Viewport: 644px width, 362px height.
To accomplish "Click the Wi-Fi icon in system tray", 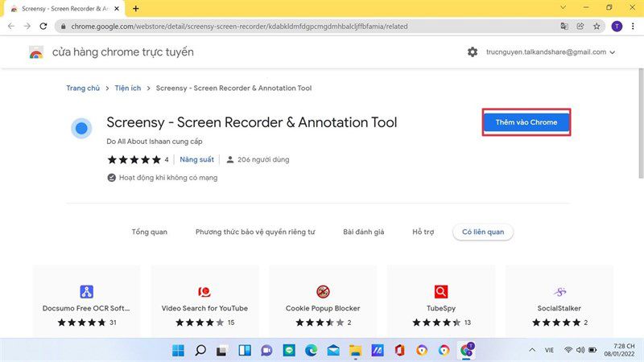I will (x=568, y=350).
